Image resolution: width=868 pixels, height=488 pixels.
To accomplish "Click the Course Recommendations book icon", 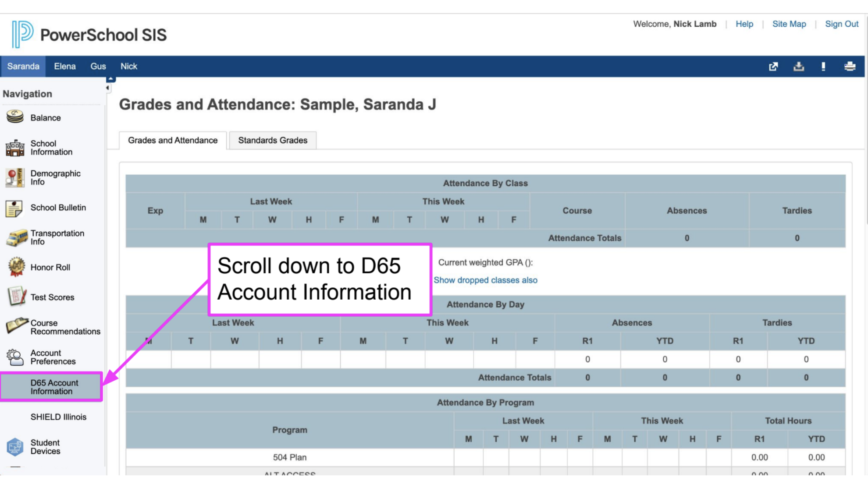I will 17,326.
